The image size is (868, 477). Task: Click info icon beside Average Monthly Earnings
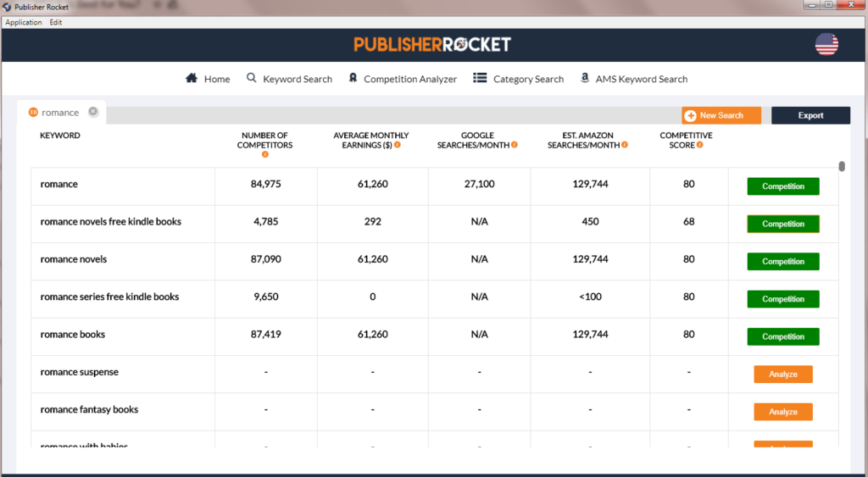pyautogui.click(x=398, y=145)
